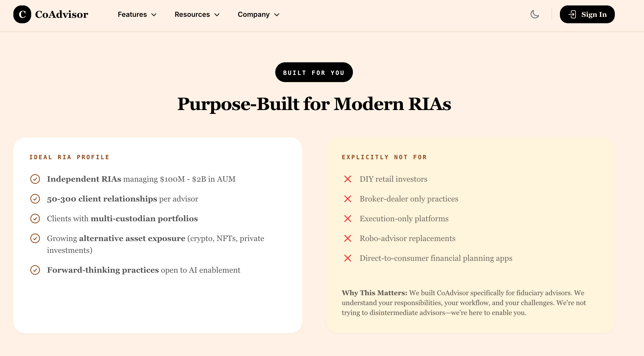The image size is (644, 356).
Task: Click the CoAdvisor brand name link
Action: coord(62,15)
